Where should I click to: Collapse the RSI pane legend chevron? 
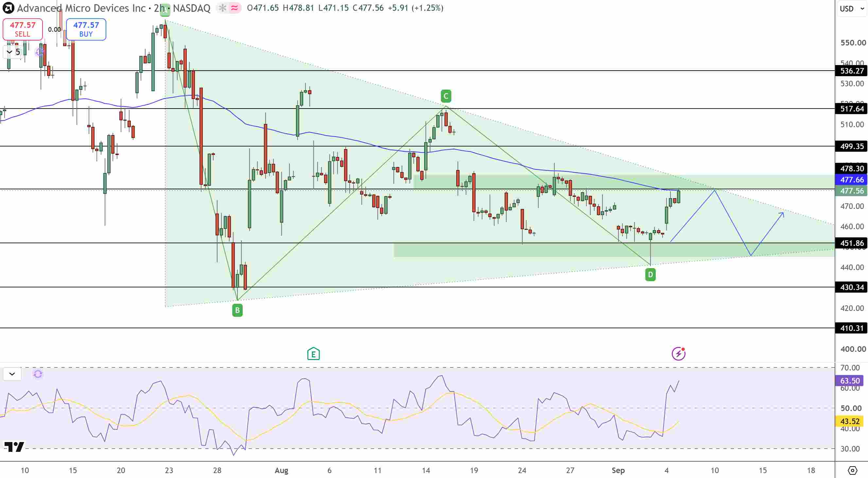12,374
